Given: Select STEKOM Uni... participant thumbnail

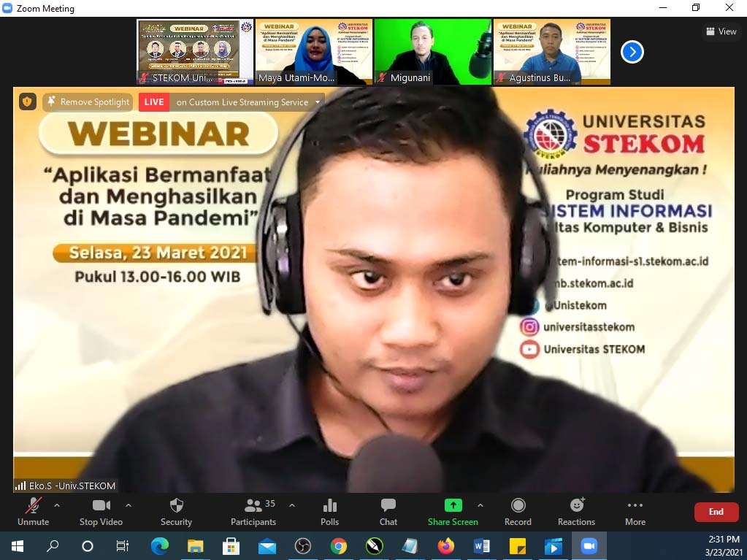Looking at the screenshot, I should pos(195,52).
